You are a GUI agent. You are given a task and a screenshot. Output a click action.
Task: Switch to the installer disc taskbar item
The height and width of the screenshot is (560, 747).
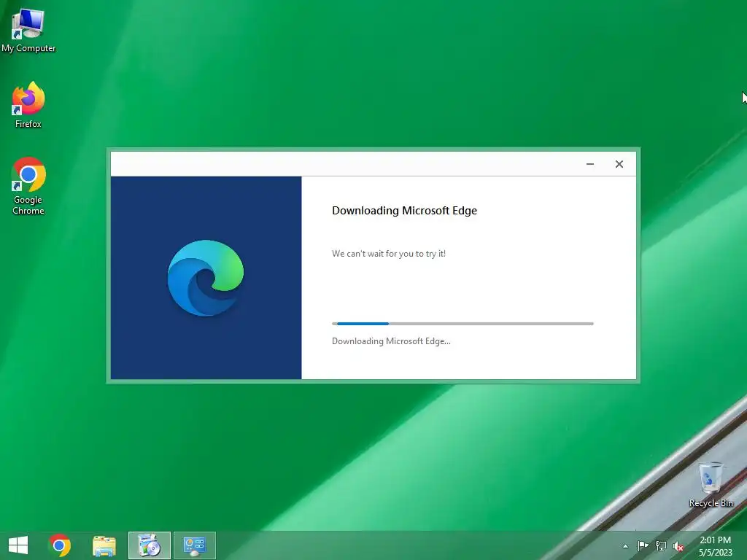click(x=149, y=545)
